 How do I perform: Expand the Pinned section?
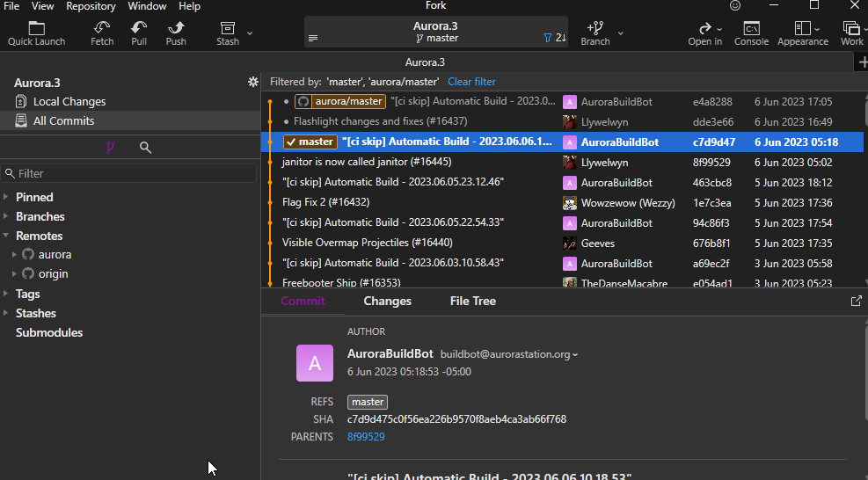[x=5, y=197]
